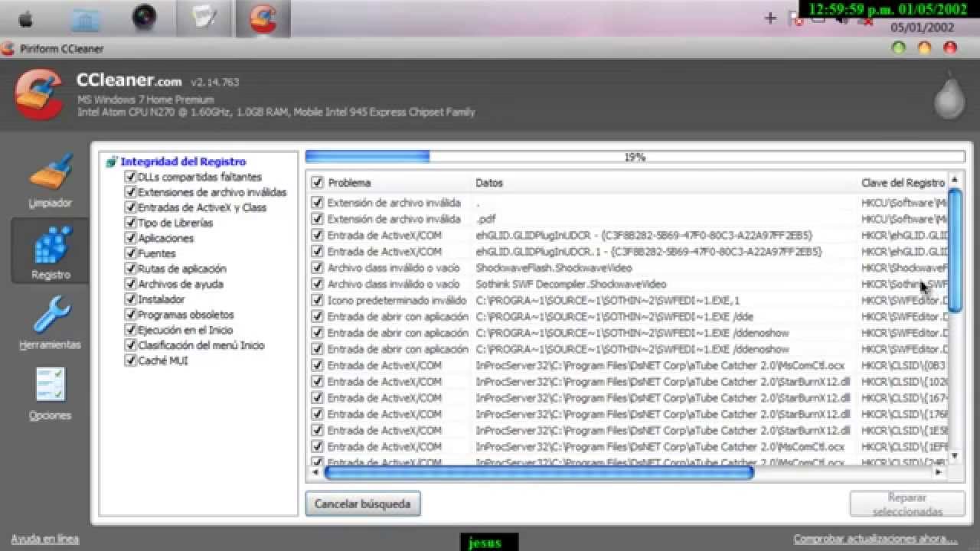Image resolution: width=980 pixels, height=551 pixels.
Task: Click the Integridad del Registro tree icon
Action: tap(112, 161)
